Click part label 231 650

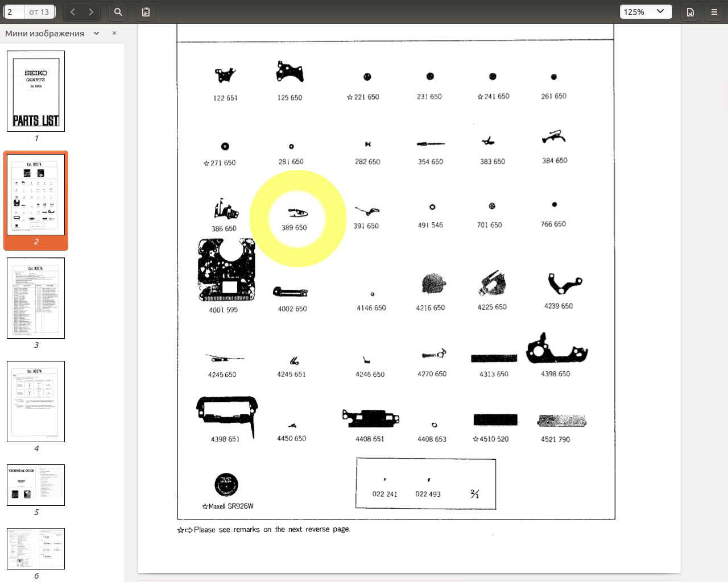(429, 97)
